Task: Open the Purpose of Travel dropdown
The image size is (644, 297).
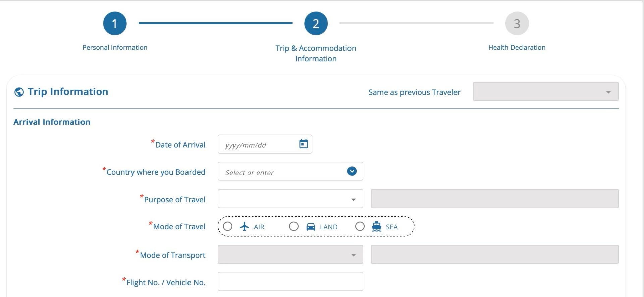Action: [290, 199]
